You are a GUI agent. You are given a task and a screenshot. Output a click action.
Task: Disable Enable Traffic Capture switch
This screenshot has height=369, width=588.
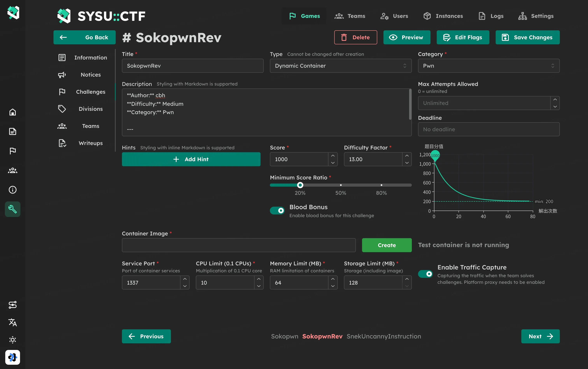pyautogui.click(x=425, y=274)
